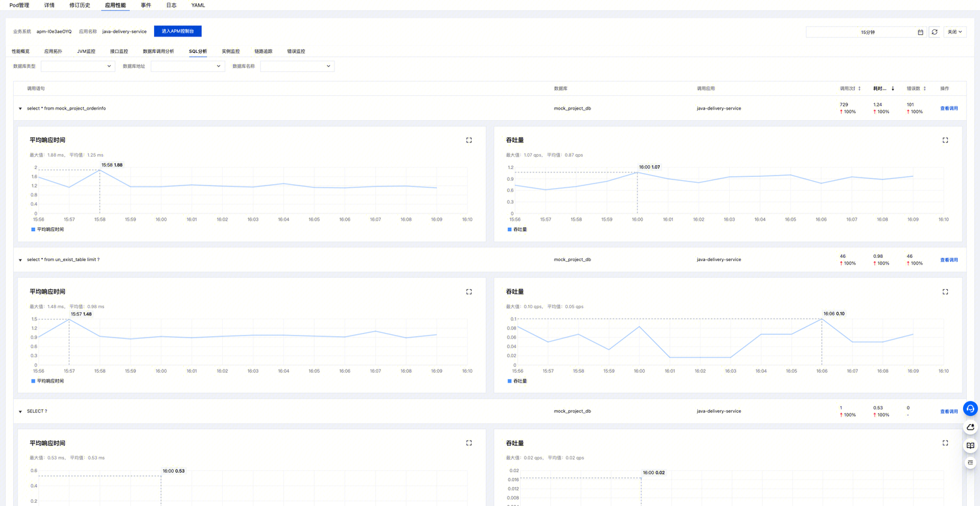
Task: Click 查看调用 for un_exist_table query
Action: [x=949, y=260]
